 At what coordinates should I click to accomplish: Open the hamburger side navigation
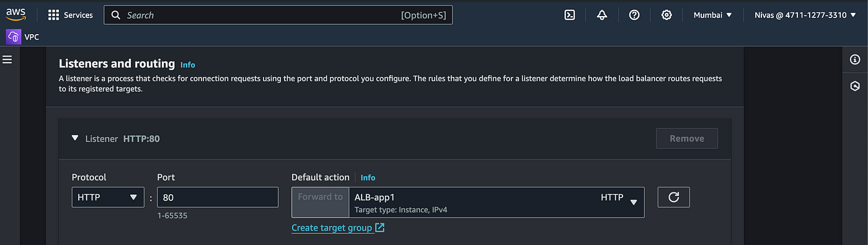tap(7, 60)
